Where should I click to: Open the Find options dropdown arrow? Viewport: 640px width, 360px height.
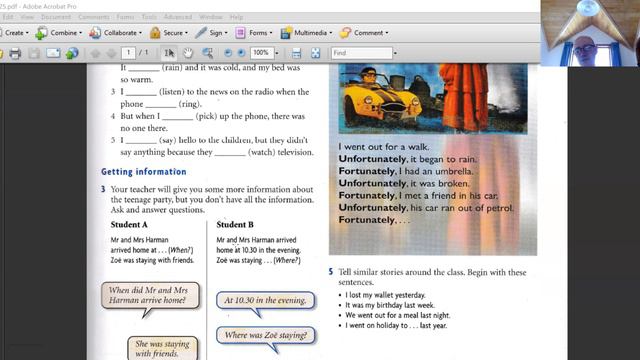coord(395,53)
